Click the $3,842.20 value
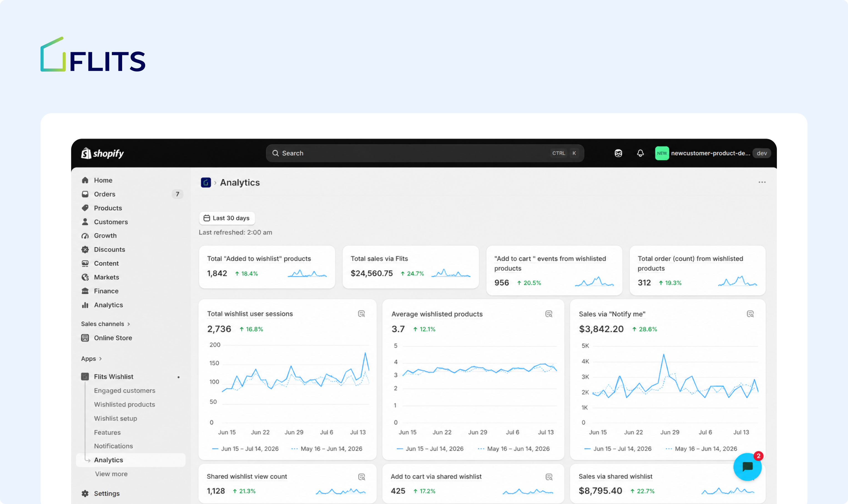Viewport: 848px width, 504px height. (x=601, y=329)
